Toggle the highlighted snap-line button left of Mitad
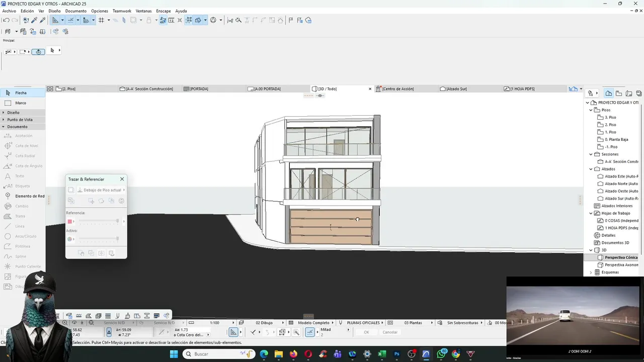The image size is (644, 362). 310,332
